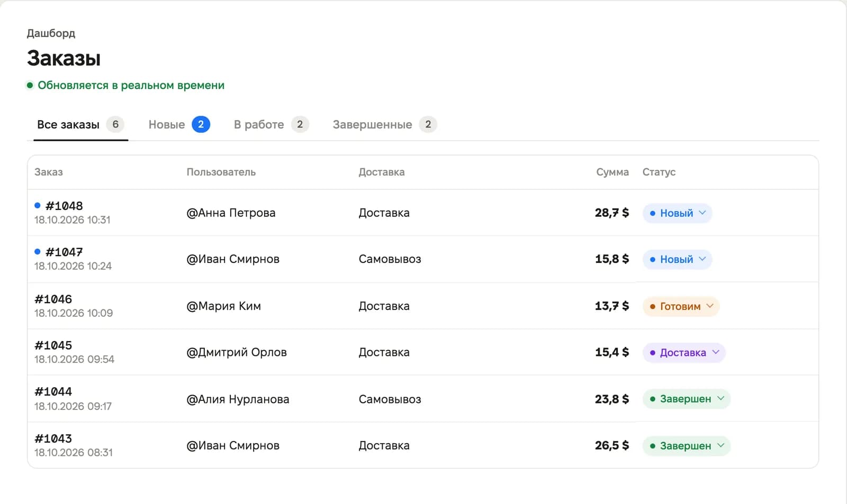Viewport: 847px width, 504px height.
Task: Open order #1047
Action: click(64, 252)
